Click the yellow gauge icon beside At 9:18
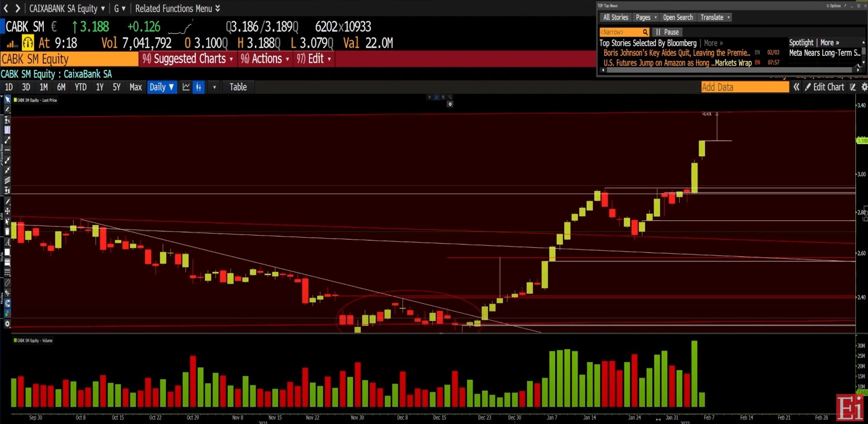 click(x=28, y=43)
